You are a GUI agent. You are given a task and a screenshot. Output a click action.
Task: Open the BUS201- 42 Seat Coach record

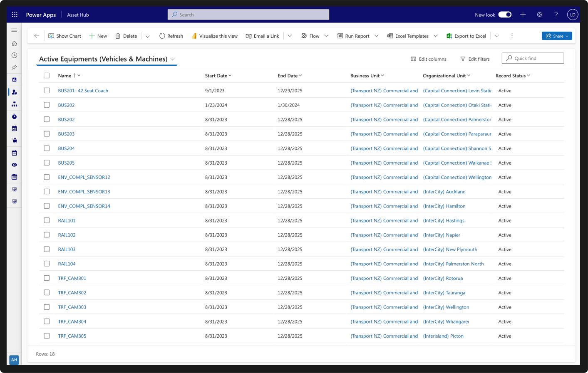(x=83, y=91)
